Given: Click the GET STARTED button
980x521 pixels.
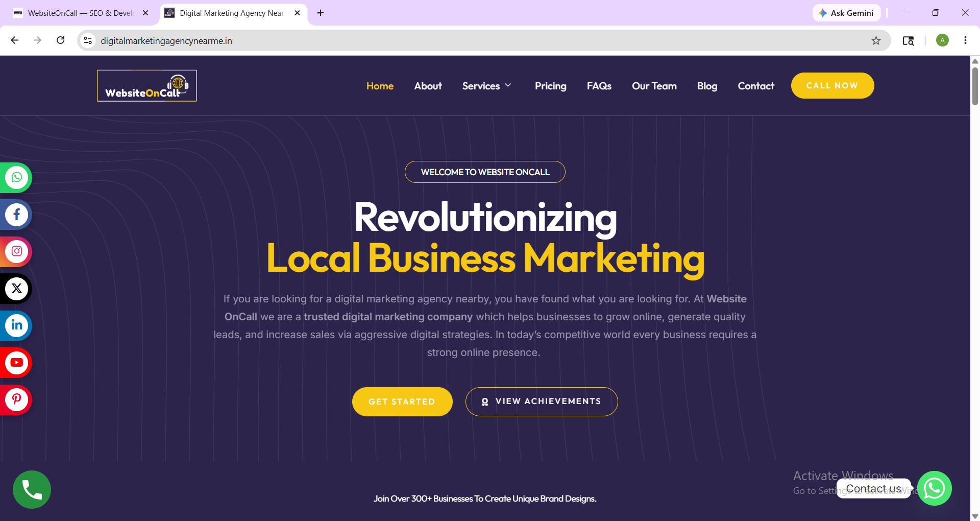Looking at the screenshot, I should coord(402,401).
